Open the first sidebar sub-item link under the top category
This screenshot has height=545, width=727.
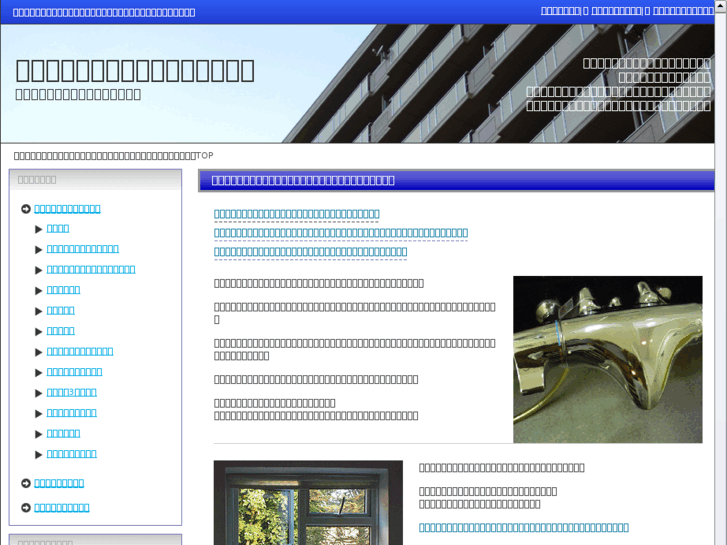(58, 228)
